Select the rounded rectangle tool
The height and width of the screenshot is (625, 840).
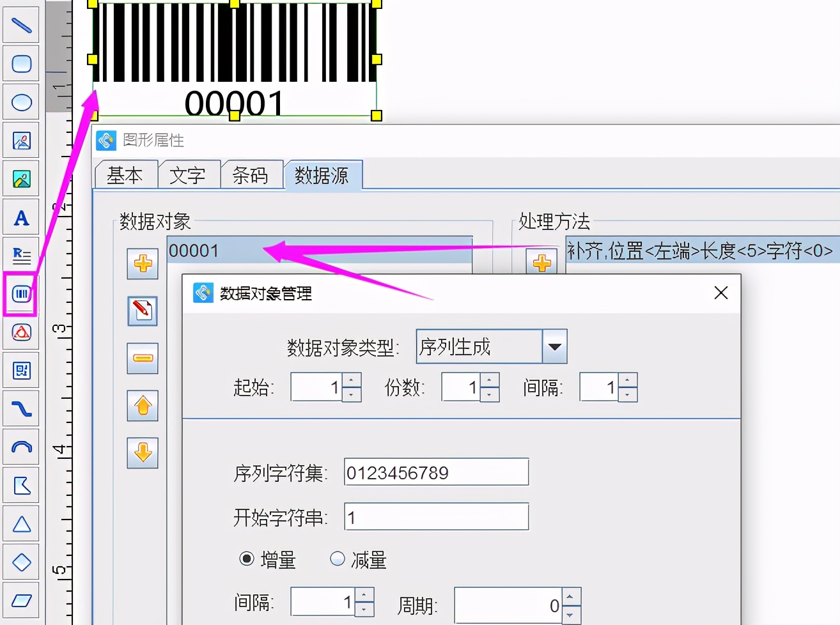[x=21, y=64]
